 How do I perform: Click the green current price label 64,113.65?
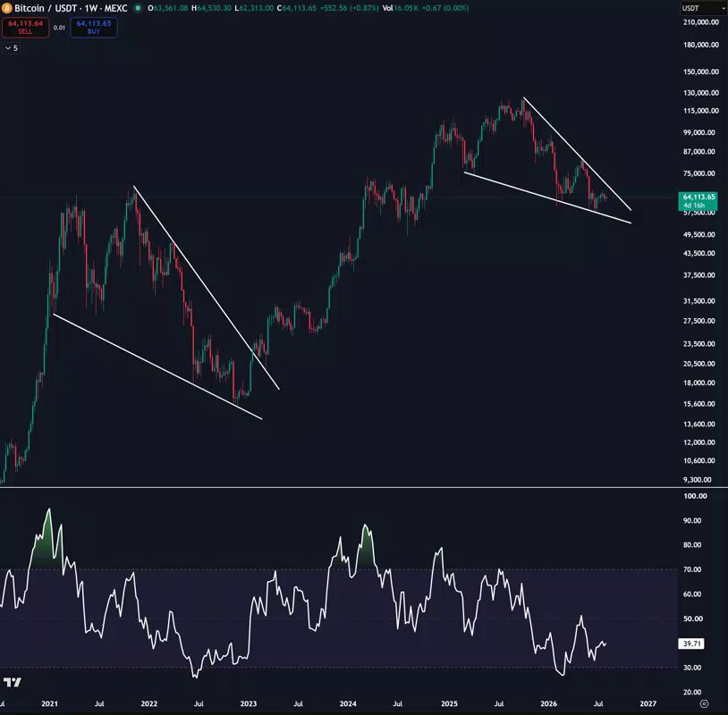tap(698, 201)
